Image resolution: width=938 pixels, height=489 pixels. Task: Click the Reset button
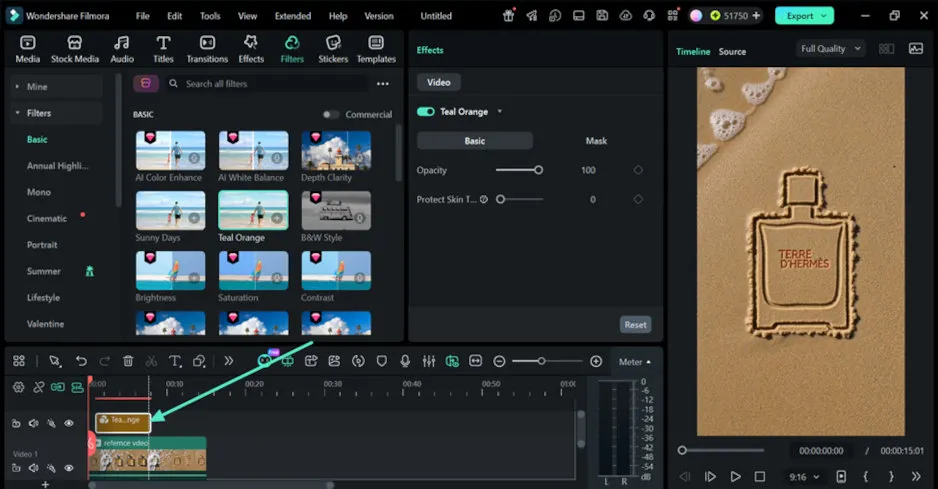click(635, 324)
